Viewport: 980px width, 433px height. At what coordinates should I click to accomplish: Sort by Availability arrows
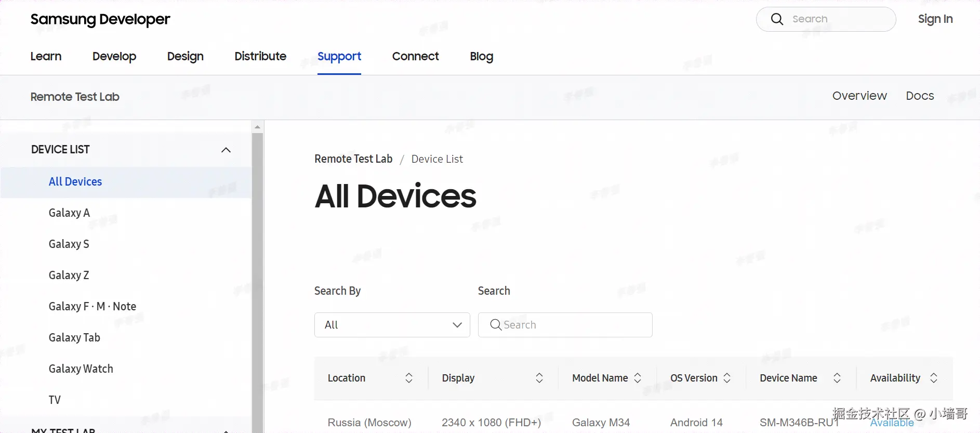pyautogui.click(x=934, y=378)
